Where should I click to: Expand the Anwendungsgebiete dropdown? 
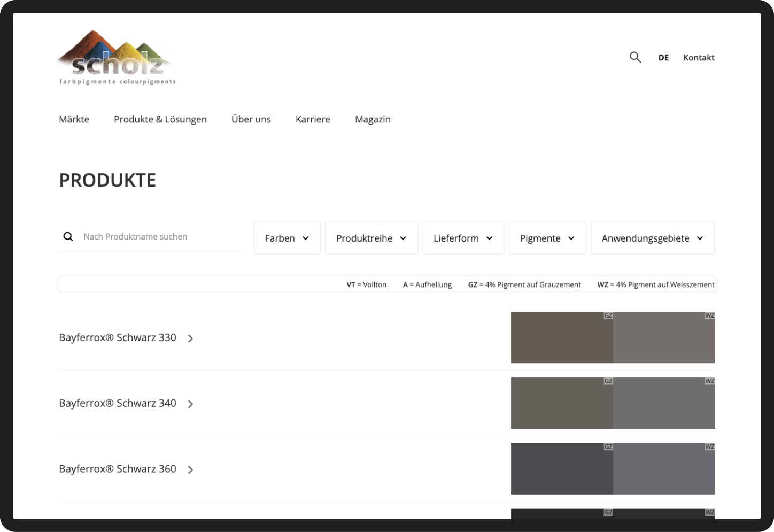pos(652,238)
